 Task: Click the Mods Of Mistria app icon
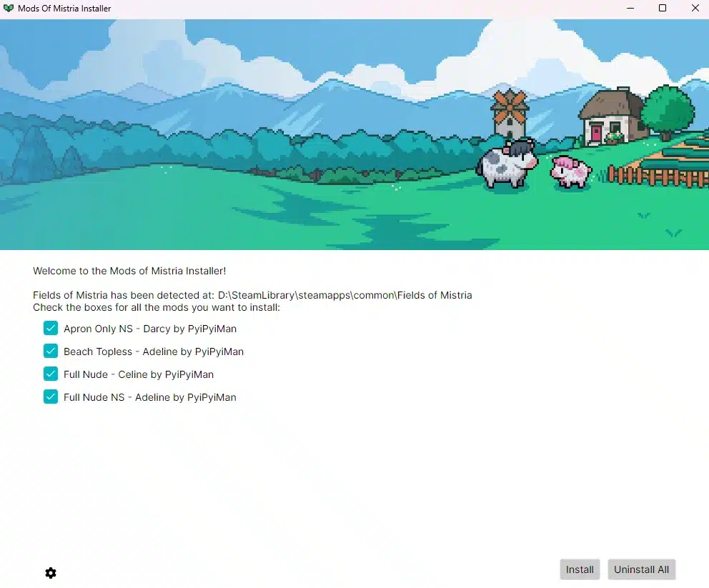[9, 8]
